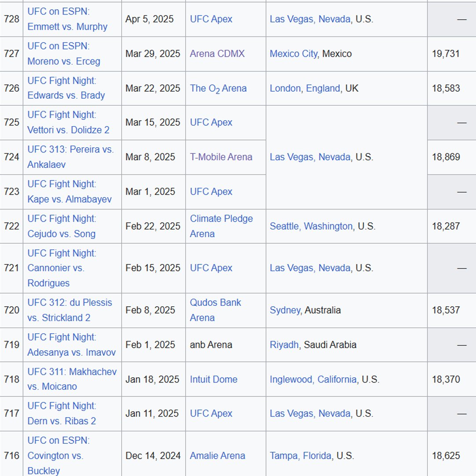
Task: Click Las Vegas link in row 728
Action: click(x=291, y=19)
